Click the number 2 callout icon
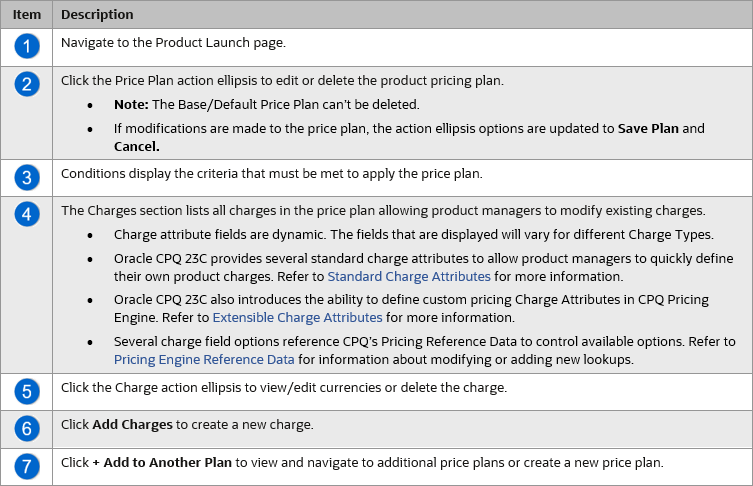The width and height of the screenshot is (753, 486). pyautogui.click(x=27, y=84)
